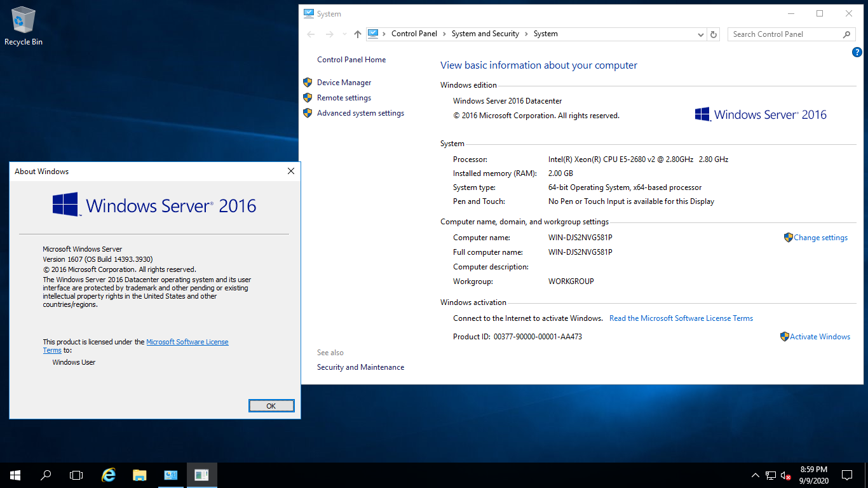The image size is (868, 488).
Task: Click the Remote settings shield icon
Action: point(308,97)
